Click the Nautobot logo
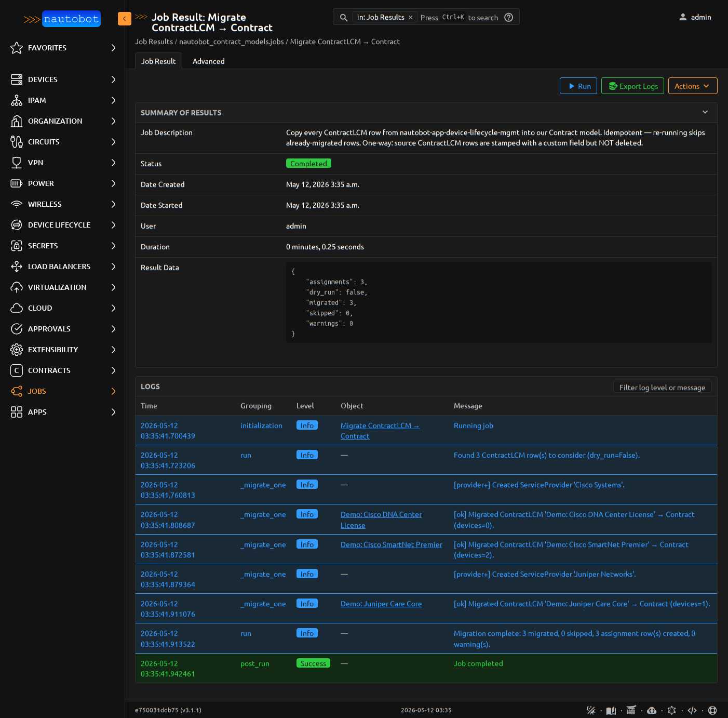This screenshot has height=718, width=728. coord(62,19)
